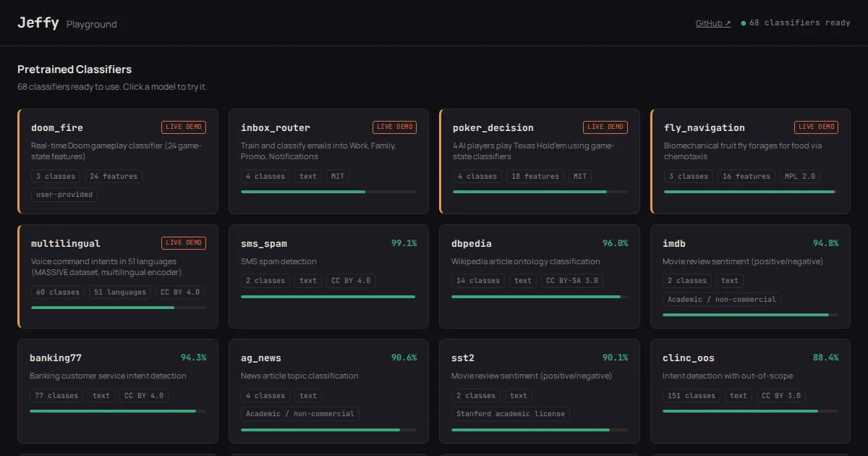Image resolution: width=868 pixels, height=456 pixels.
Task: Open the doom_fire classifier card title
Action: pyautogui.click(x=57, y=128)
